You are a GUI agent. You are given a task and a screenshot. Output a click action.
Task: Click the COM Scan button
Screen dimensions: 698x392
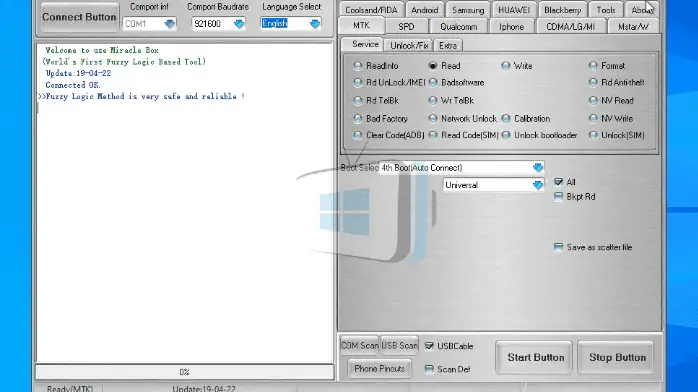pos(359,345)
